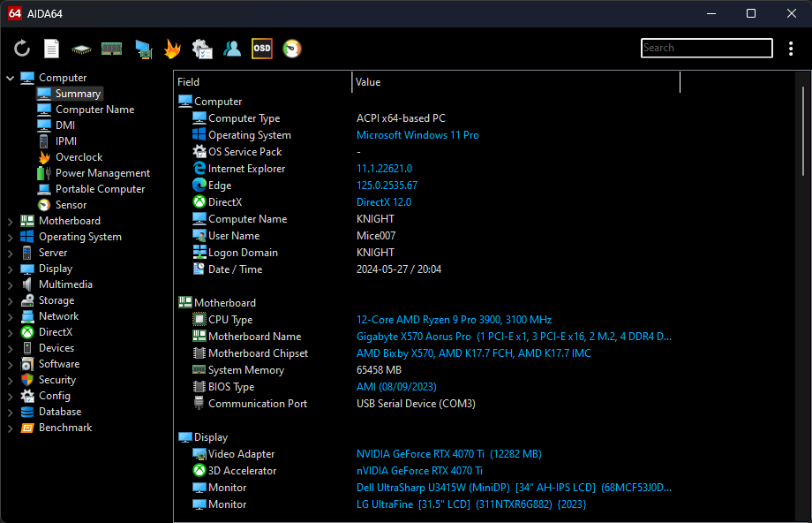Viewport: 812px width, 523px height.
Task: Expand the Motherboard tree node
Action: 11,221
